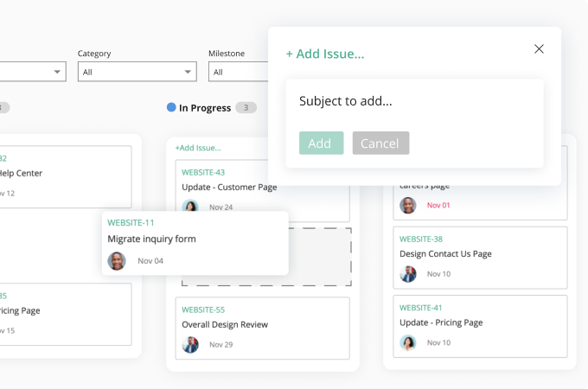Click the '+ Add Issue...' dialog heading

325,54
